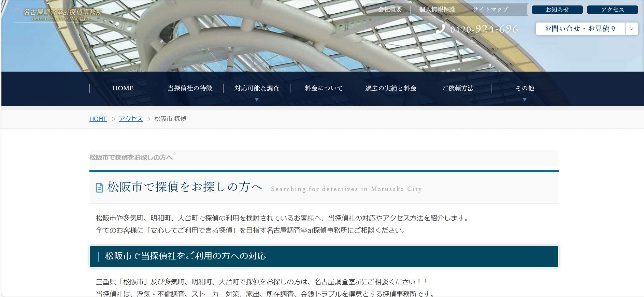Screen dimensions: 644x297
Task: Open 過去の実績と料金 menu item
Action: (390, 88)
